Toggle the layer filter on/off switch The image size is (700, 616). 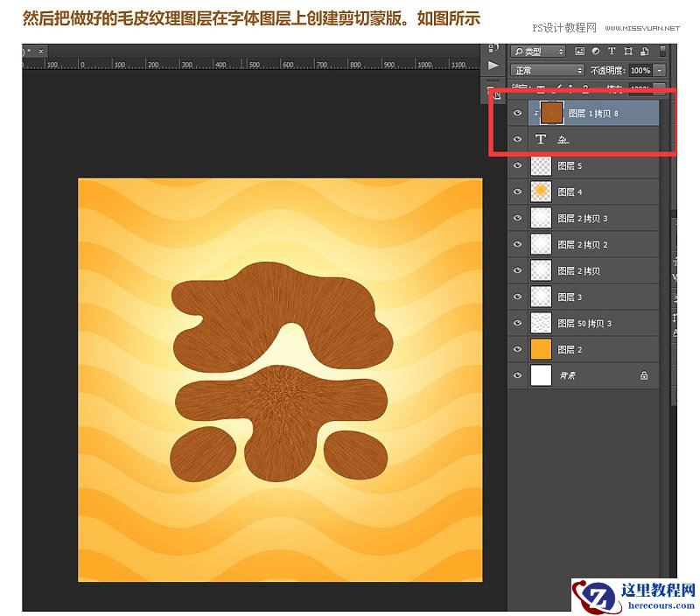[x=663, y=52]
